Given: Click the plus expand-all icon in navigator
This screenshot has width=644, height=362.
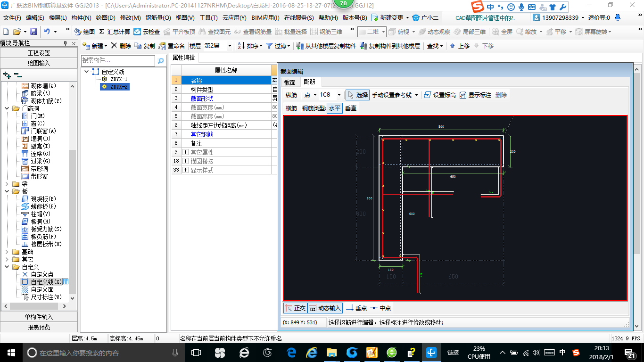Looking at the screenshot, I should 7,75.
